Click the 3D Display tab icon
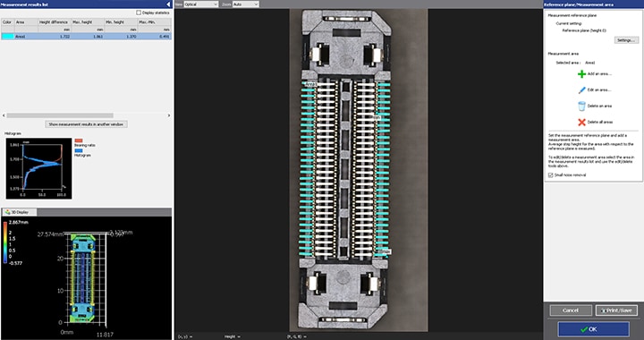This screenshot has height=340, width=644. click(x=7, y=212)
